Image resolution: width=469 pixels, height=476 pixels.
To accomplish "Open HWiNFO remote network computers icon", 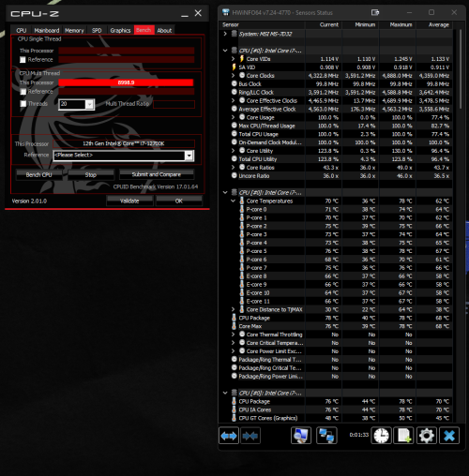I will coord(326,436).
